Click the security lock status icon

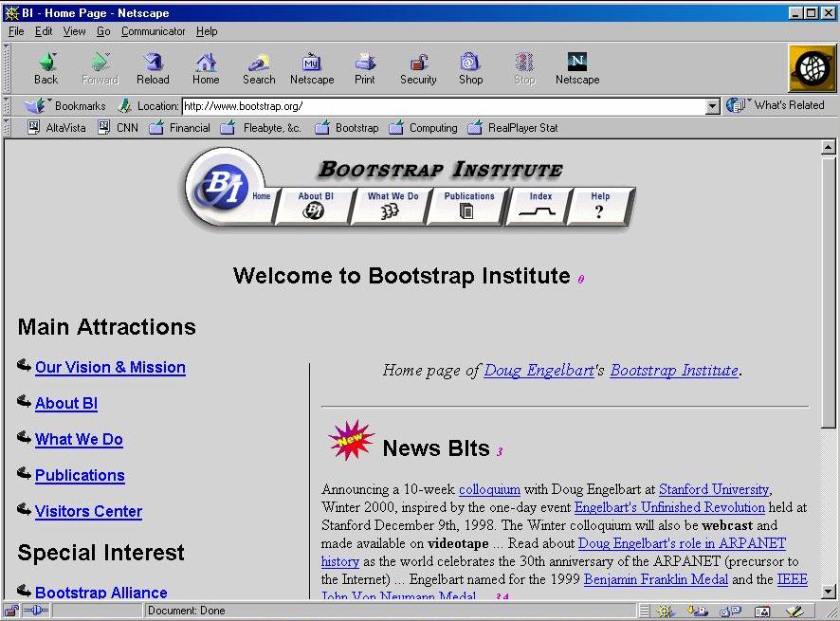click(11, 611)
